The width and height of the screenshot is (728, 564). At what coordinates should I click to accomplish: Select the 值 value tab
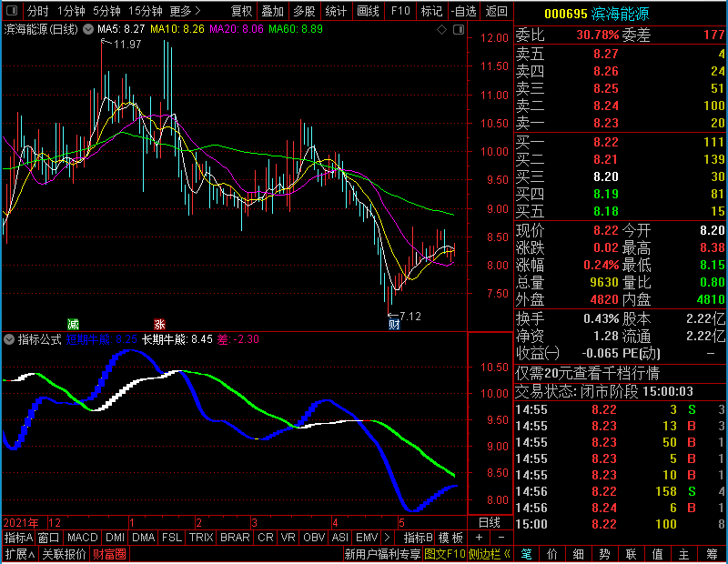(657, 554)
